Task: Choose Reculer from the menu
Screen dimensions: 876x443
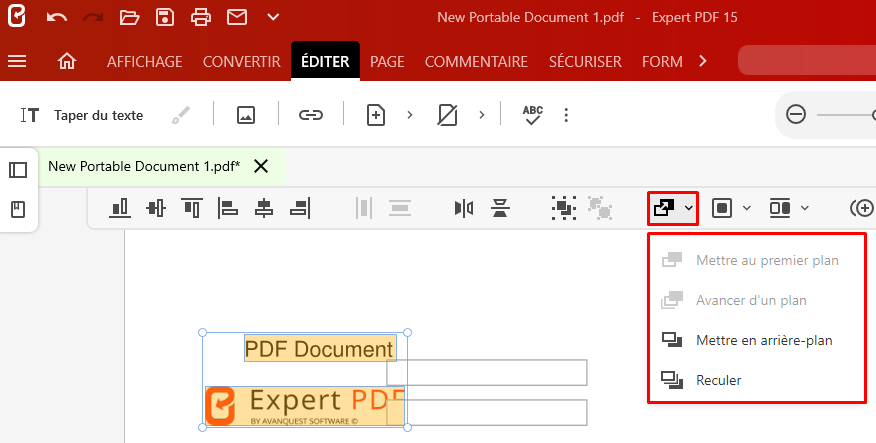Action: (x=756, y=380)
